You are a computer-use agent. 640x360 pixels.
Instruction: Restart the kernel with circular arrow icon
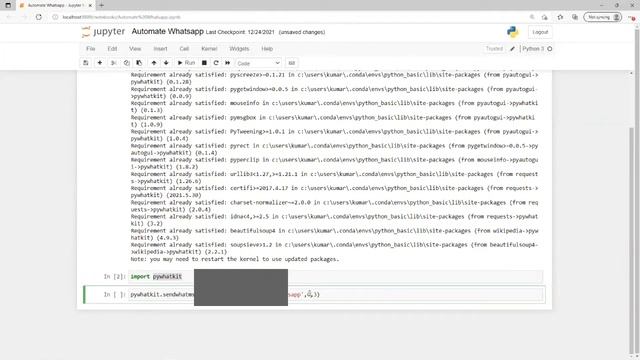tap(216, 63)
